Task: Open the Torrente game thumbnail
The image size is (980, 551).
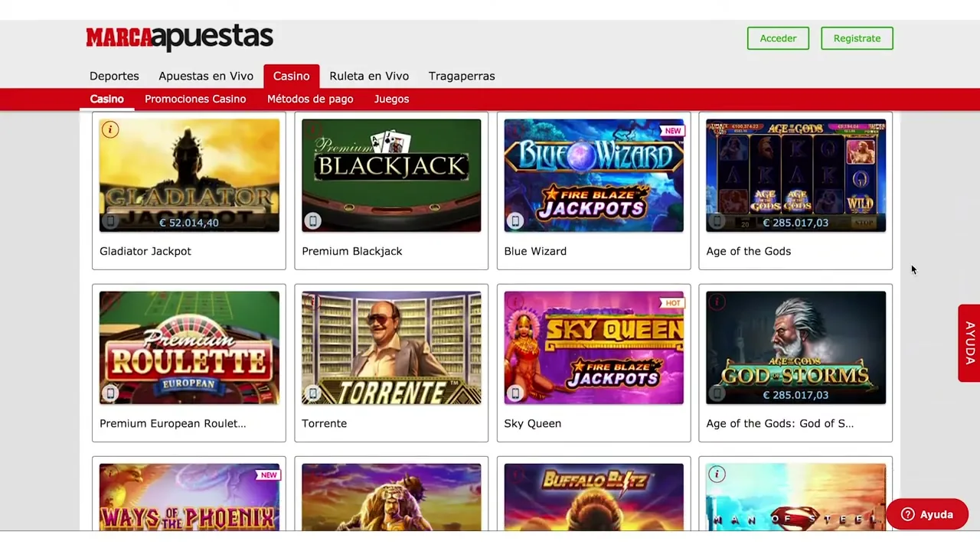Action: (391, 347)
